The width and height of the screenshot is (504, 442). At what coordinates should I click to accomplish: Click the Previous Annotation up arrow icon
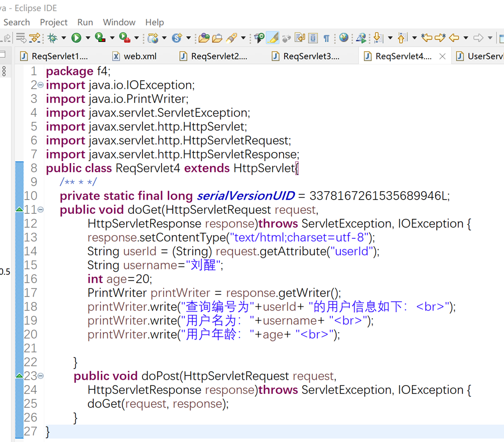click(x=402, y=38)
